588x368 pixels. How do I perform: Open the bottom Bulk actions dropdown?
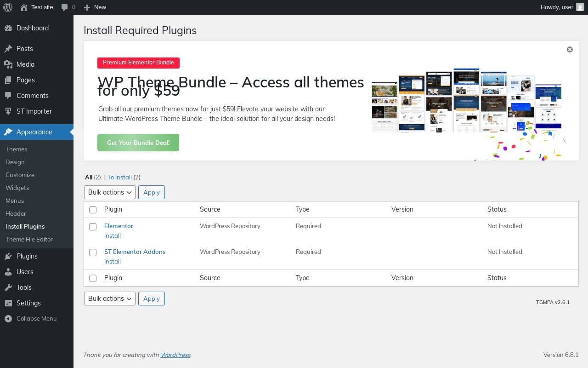tap(110, 299)
